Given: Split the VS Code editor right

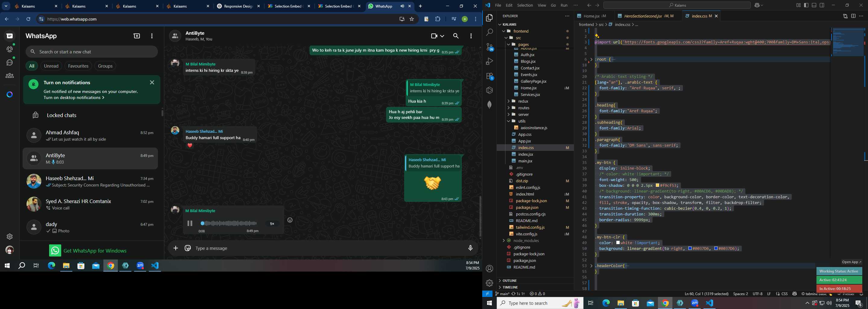Looking at the screenshot, I should (853, 16).
